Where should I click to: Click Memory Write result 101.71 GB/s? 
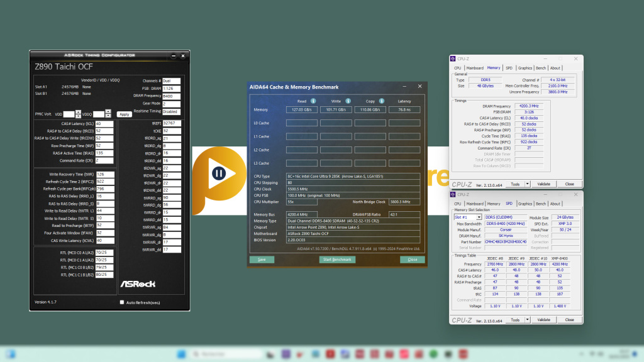[x=336, y=109]
